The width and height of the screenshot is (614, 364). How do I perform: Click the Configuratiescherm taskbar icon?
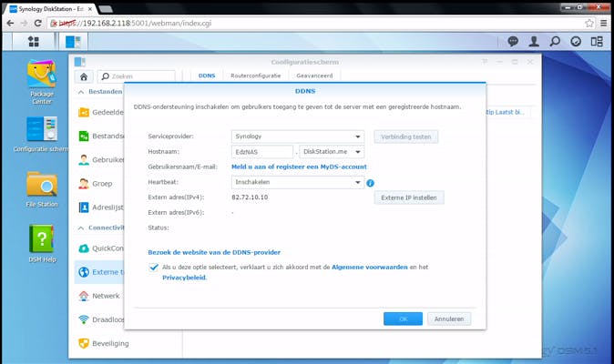(x=73, y=42)
